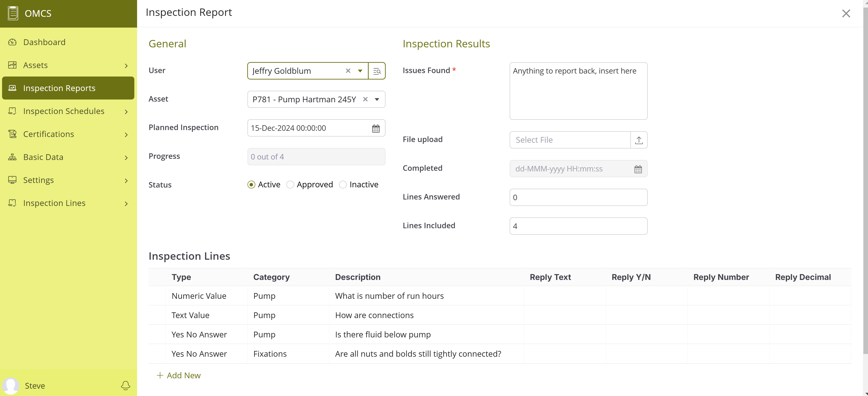868x396 pixels.
Task: Go to Dashboard in sidebar
Action: (x=44, y=42)
